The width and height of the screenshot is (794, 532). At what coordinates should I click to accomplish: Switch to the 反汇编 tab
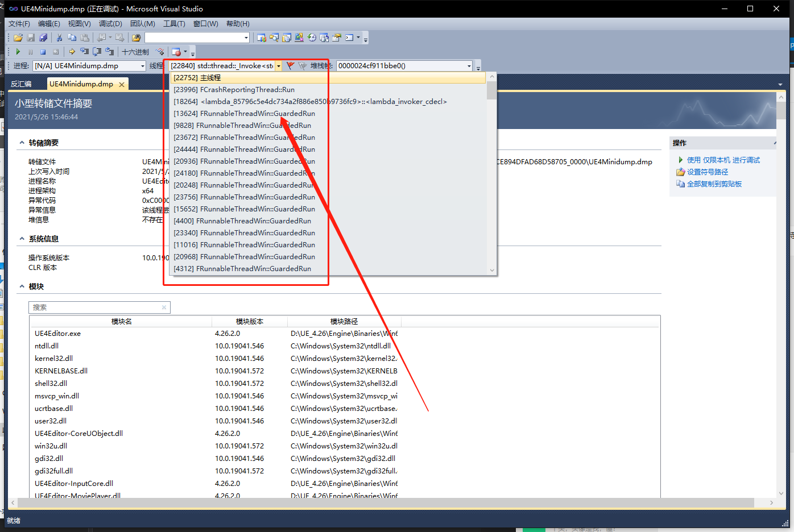[x=21, y=84]
